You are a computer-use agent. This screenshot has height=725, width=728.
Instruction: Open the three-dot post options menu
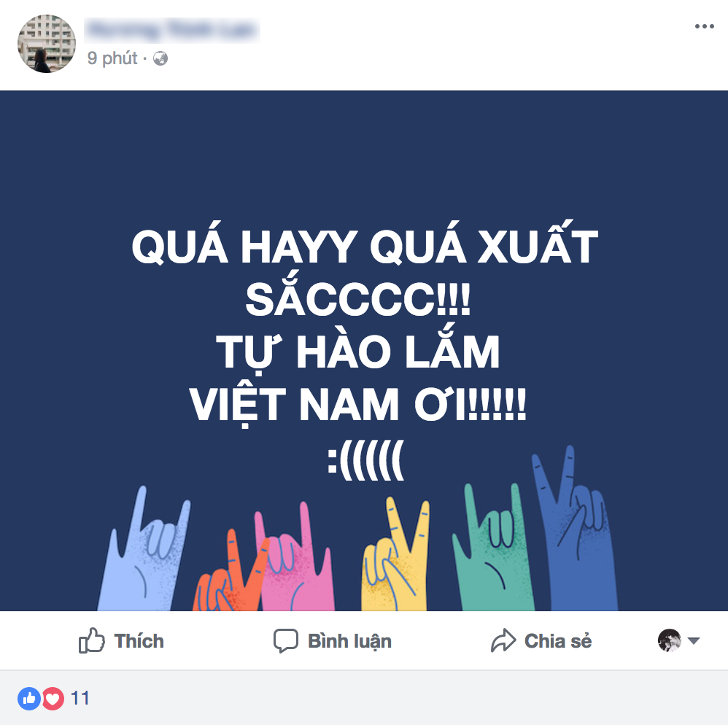pos(704,26)
